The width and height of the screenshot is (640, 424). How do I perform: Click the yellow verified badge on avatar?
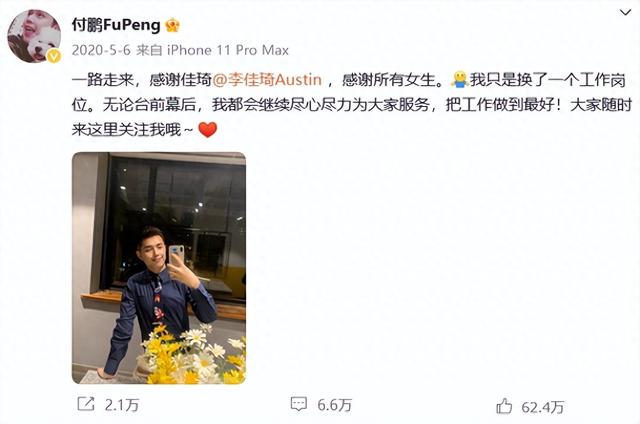[54, 56]
